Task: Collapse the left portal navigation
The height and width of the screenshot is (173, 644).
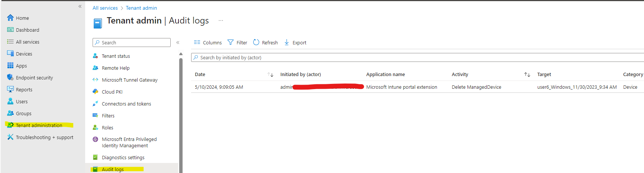Action: point(80,6)
